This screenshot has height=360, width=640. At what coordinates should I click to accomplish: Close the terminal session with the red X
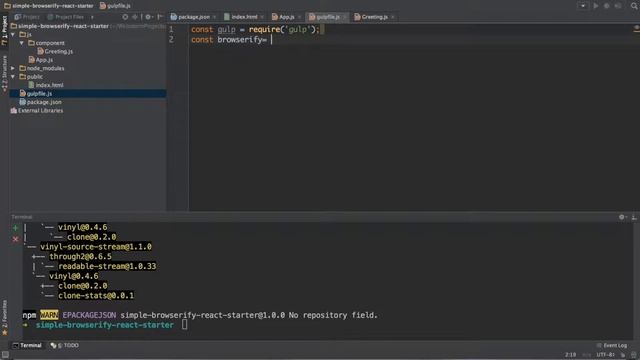[16, 239]
